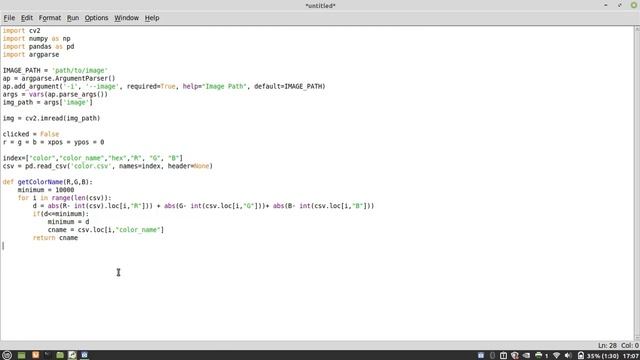This screenshot has width=640, height=360.
Task: Open the Linux Mint start menu
Action: tap(7, 355)
